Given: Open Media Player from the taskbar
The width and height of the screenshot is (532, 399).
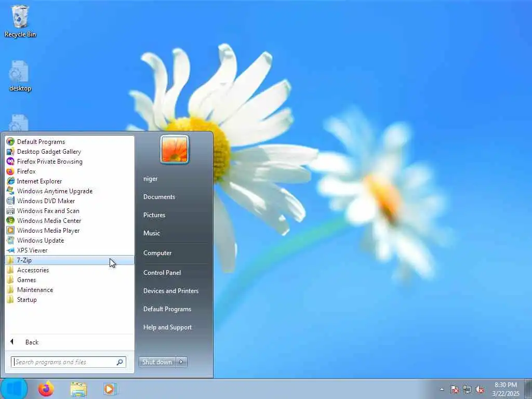Looking at the screenshot, I should coord(110,389).
